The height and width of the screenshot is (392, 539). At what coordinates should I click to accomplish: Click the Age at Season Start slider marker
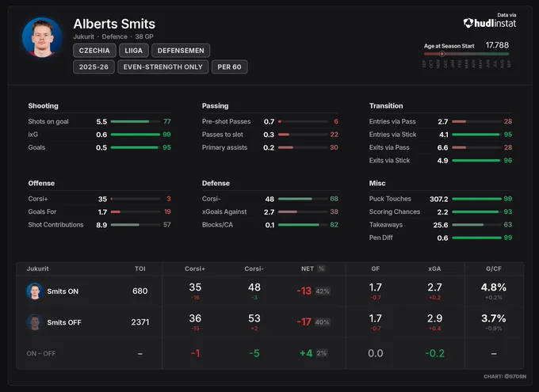tap(442, 54)
